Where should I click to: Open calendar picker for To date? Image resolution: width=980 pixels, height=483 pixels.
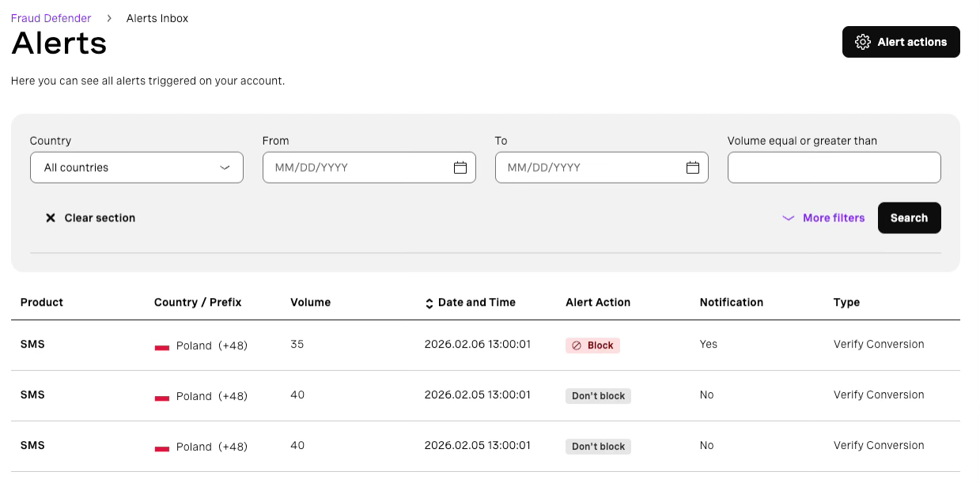(693, 168)
